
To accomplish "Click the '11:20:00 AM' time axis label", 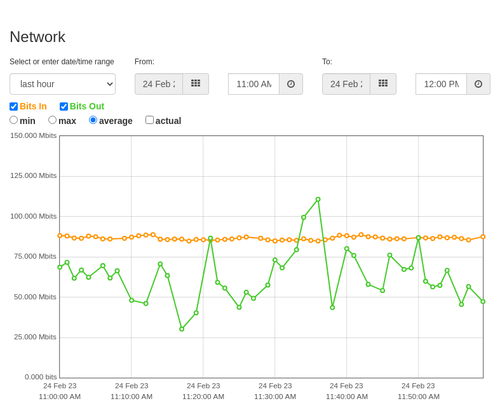I will [203, 397].
